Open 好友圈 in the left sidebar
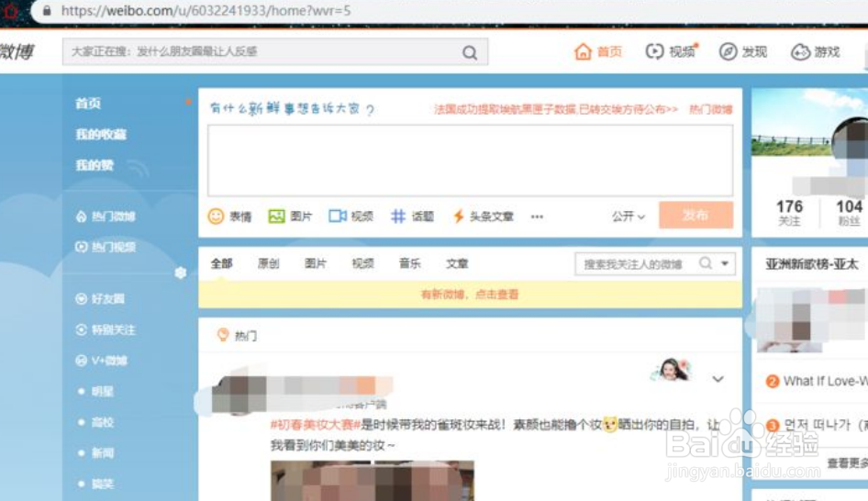This screenshot has width=868, height=501. (100, 299)
